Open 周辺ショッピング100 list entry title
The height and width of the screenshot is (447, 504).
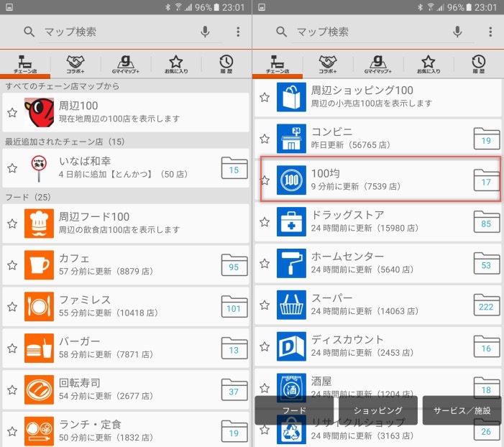362,91
